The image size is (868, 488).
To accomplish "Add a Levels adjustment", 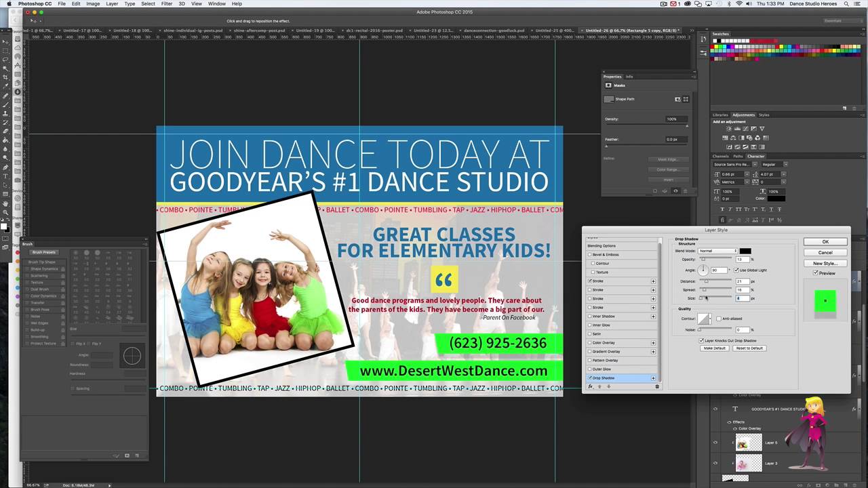I will [x=737, y=129].
